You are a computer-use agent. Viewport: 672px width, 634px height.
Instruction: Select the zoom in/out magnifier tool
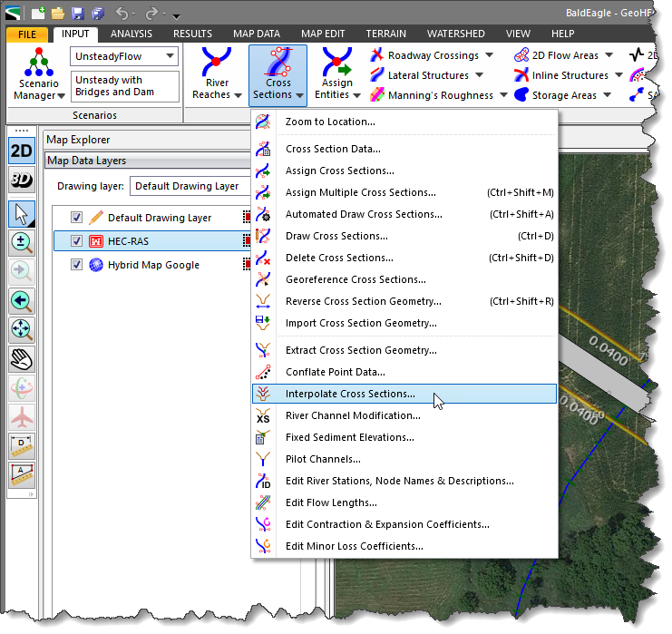coord(22,243)
